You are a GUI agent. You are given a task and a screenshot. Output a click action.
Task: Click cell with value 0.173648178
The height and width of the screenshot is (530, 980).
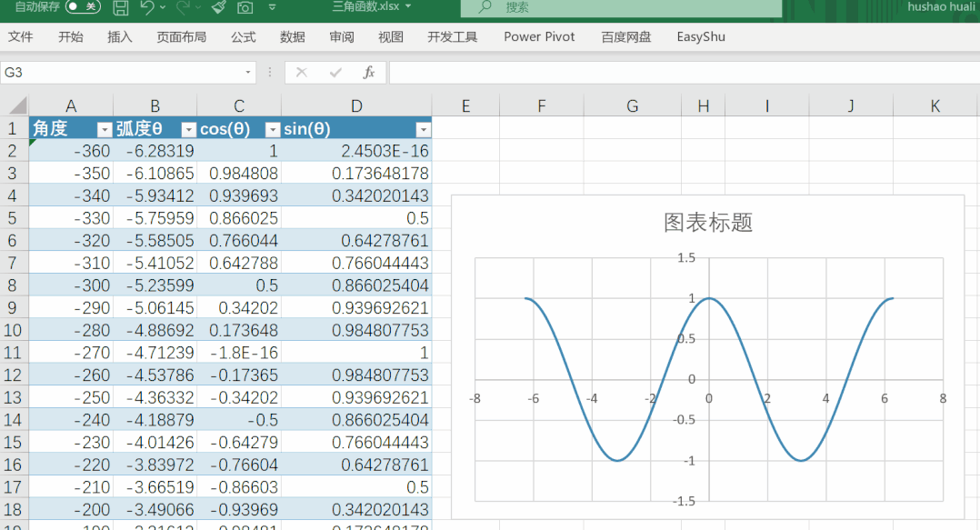tap(356, 174)
